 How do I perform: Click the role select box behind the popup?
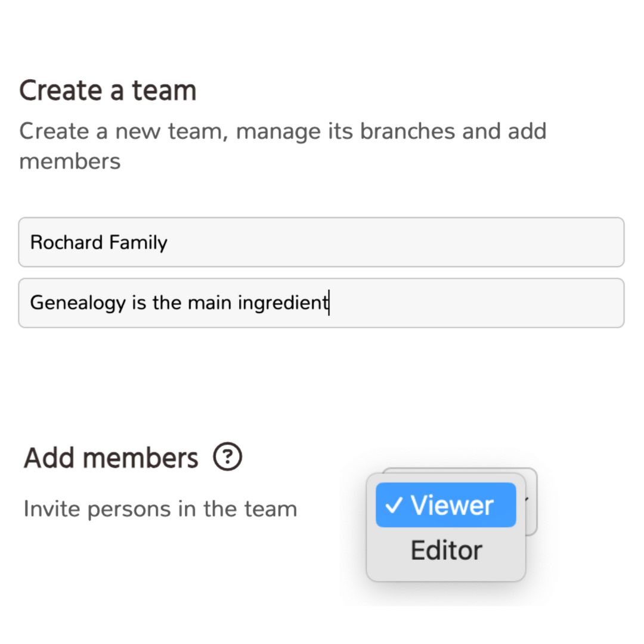pyautogui.click(x=531, y=501)
